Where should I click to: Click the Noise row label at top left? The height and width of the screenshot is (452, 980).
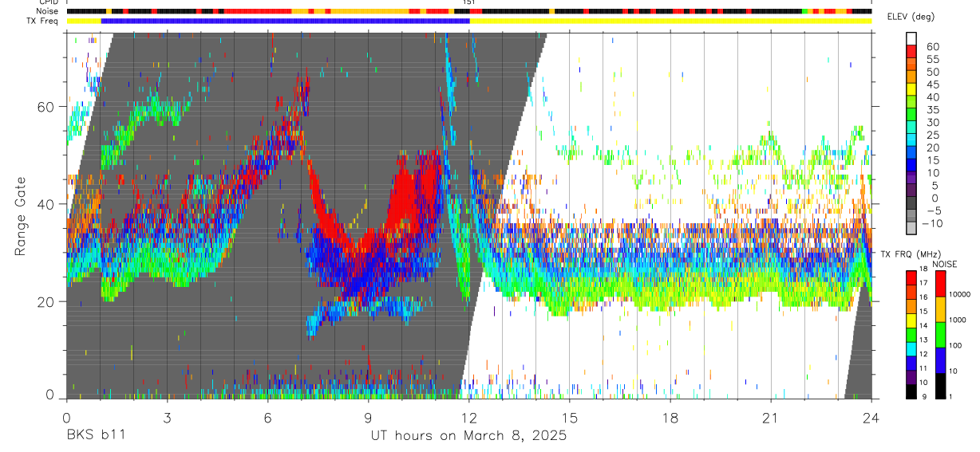click(48, 12)
